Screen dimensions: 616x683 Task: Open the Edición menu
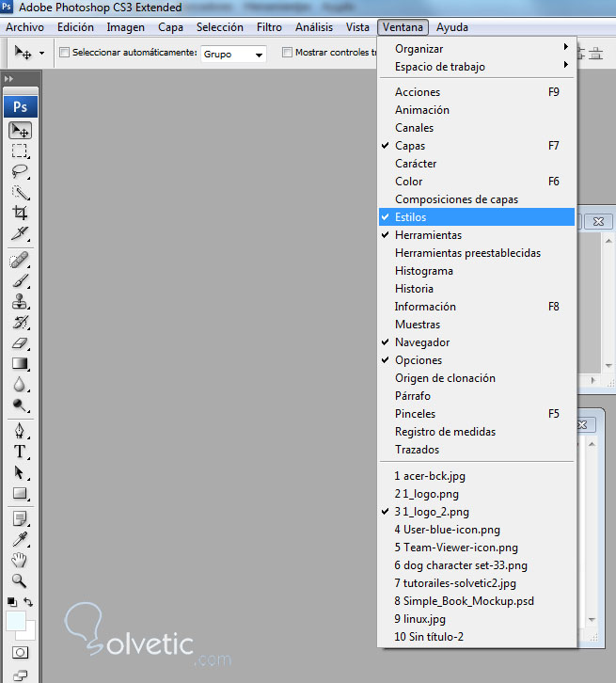(75, 27)
